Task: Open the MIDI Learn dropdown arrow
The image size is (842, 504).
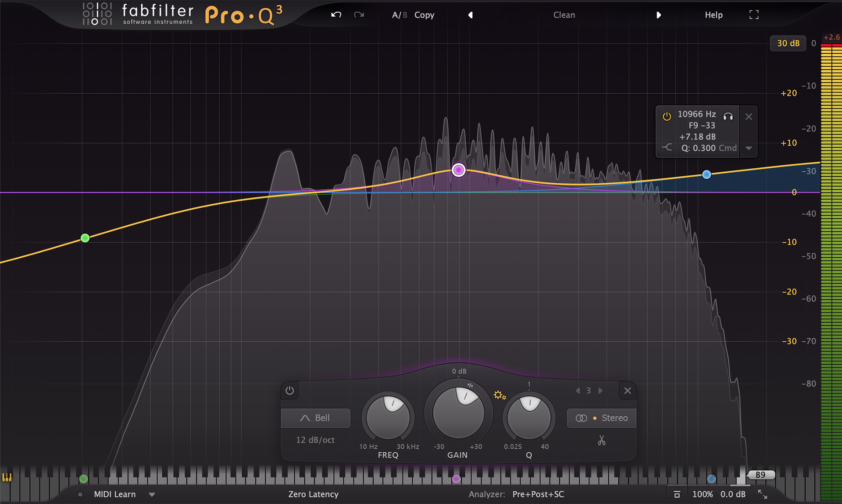Action: (152, 495)
